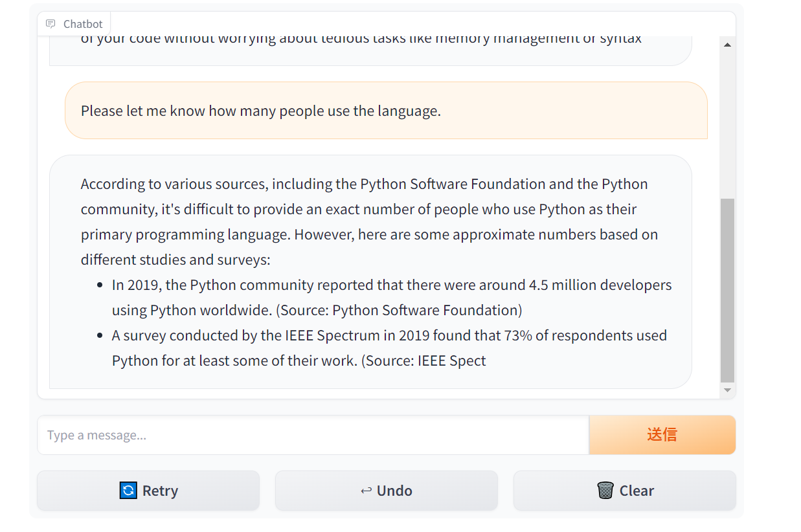Click the 'Python Software Foundation' source text
This screenshot has height=532, width=801.
tap(427, 310)
